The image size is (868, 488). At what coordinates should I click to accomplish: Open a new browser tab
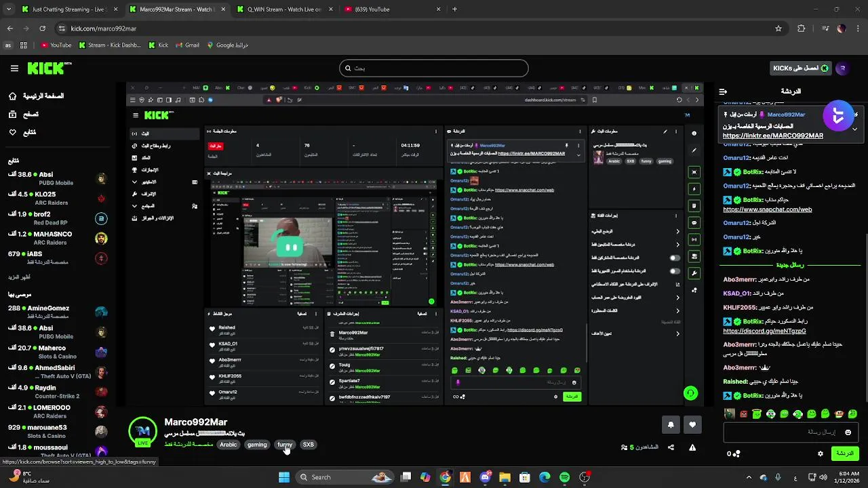454,9
